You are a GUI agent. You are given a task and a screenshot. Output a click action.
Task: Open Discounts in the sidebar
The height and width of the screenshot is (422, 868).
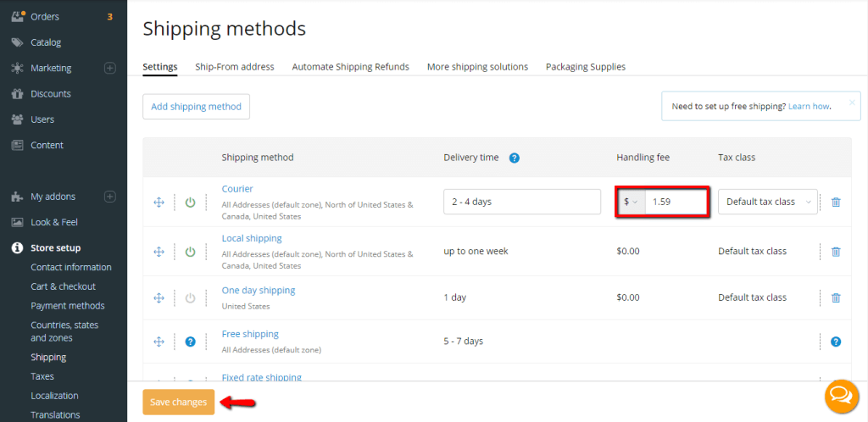[51, 93]
